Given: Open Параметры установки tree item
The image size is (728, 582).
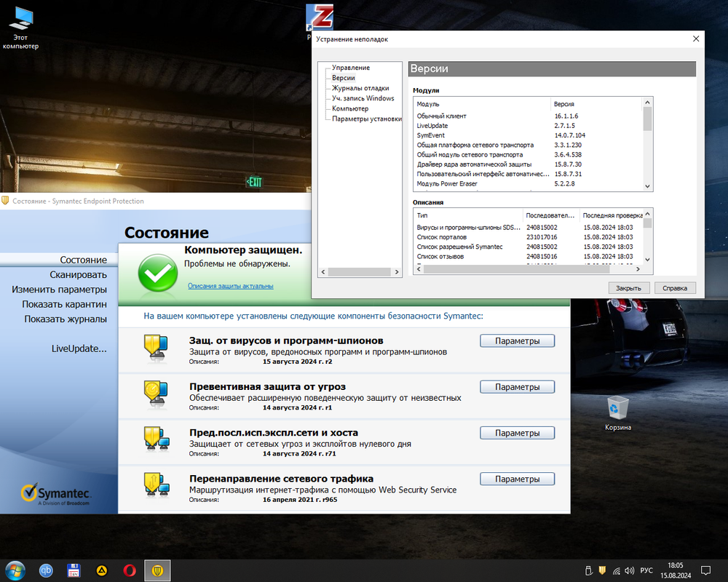Looking at the screenshot, I should [366, 119].
